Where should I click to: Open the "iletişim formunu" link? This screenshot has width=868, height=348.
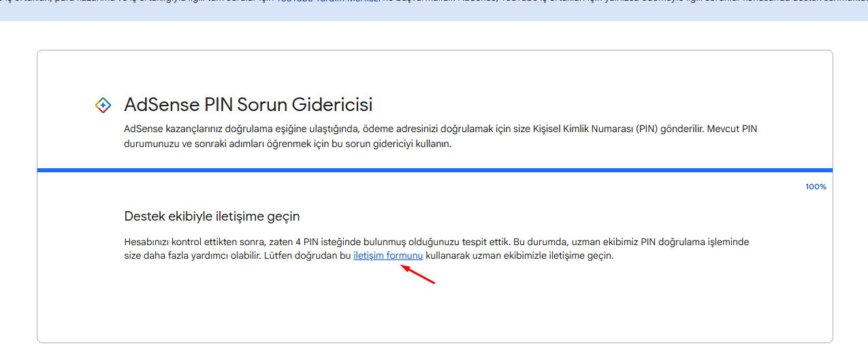coord(388,256)
